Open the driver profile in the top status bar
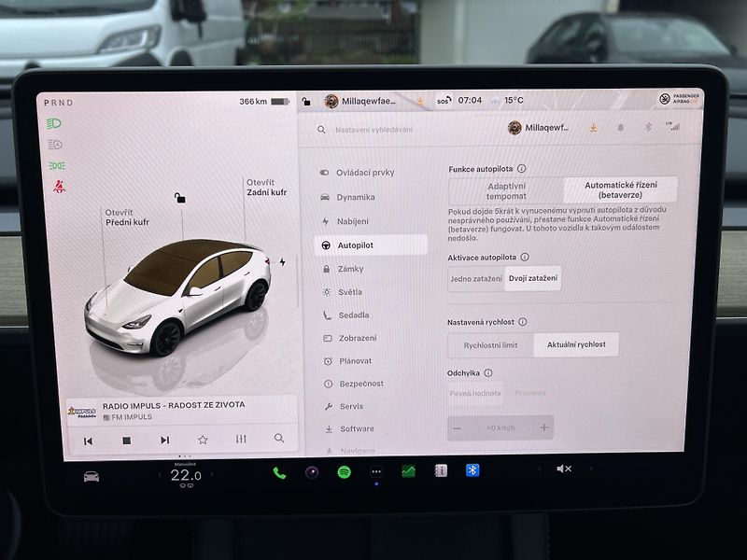747x560 pixels. [x=359, y=101]
